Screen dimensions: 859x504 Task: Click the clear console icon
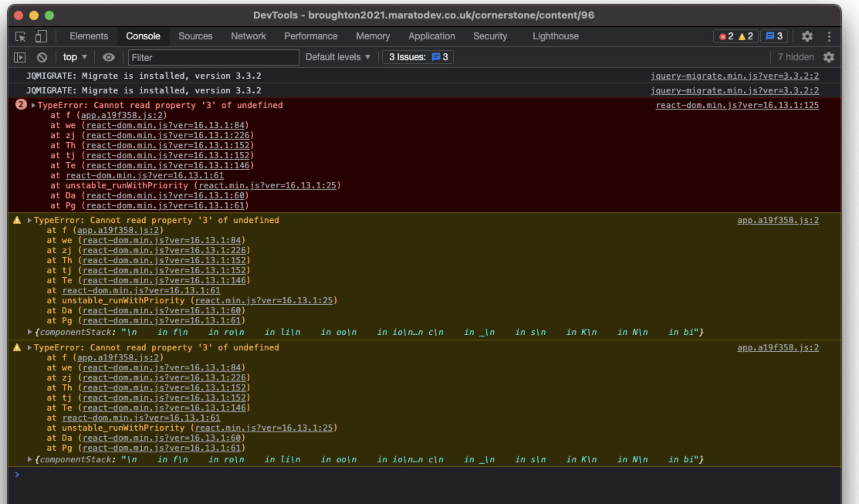pos(42,58)
